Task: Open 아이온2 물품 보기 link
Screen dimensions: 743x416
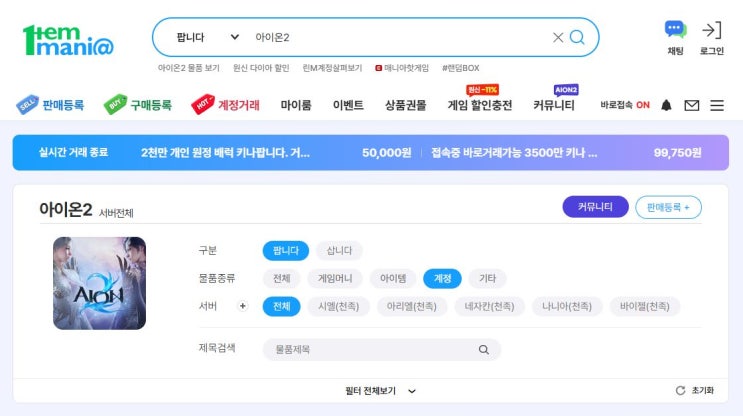Action: point(189,68)
